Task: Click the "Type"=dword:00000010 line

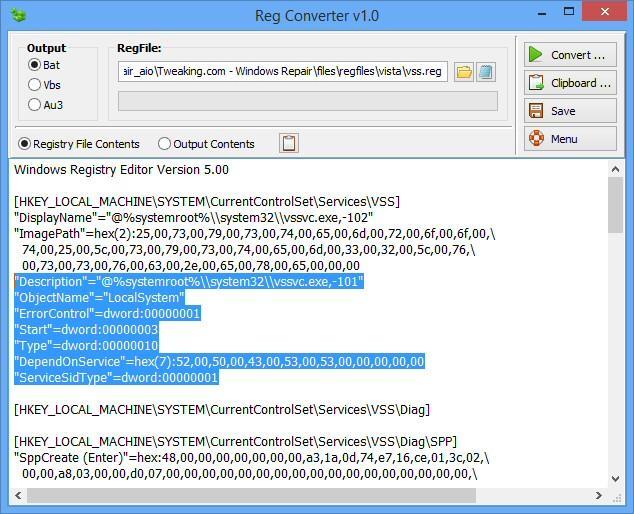Action: (86, 345)
